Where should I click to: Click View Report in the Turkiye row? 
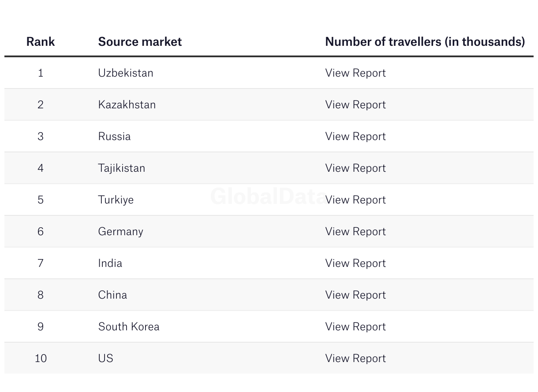(355, 200)
